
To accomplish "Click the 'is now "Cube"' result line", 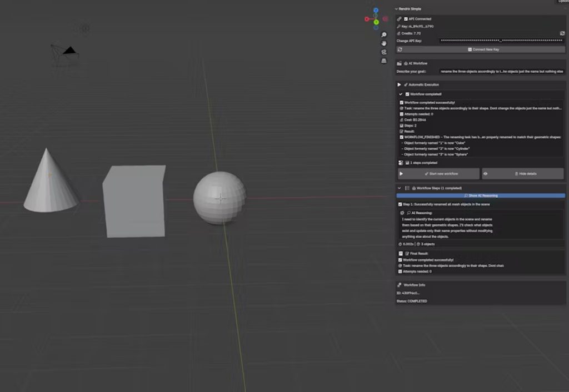I will tap(433, 143).
